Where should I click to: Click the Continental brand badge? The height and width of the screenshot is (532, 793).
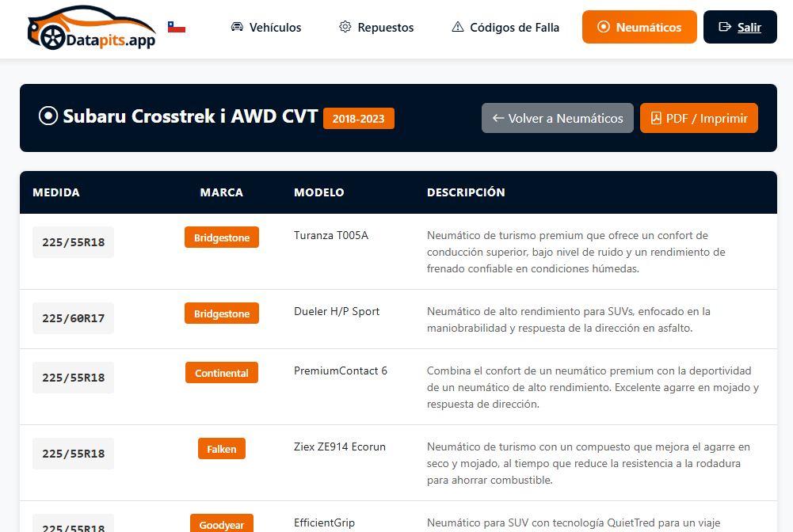(222, 373)
